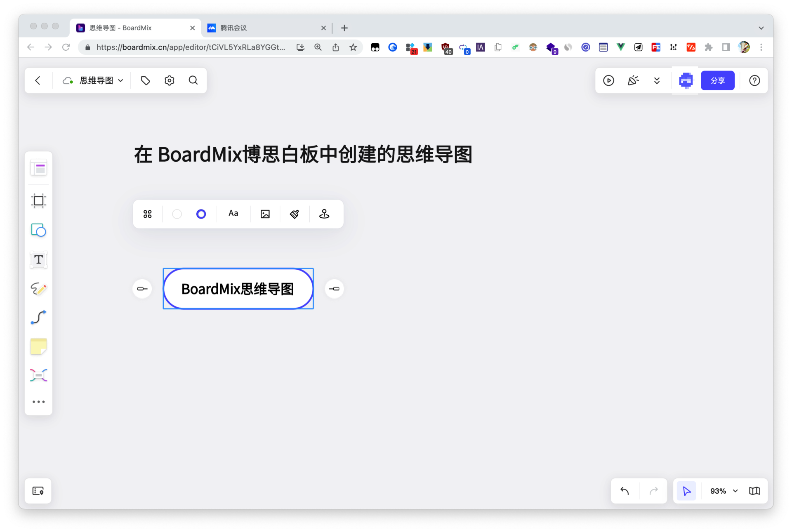
Task: Open the 93% zoom level dropdown
Action: tap(724, 491)
